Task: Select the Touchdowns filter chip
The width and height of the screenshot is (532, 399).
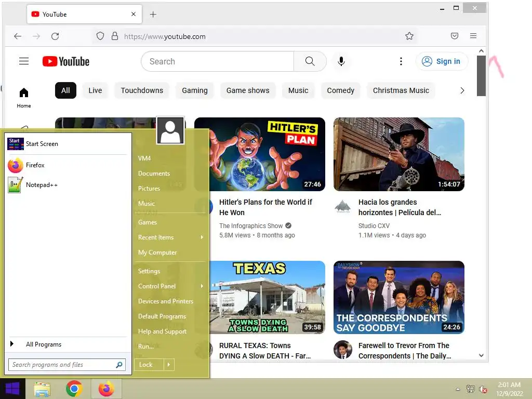Action: pos(142,90)
